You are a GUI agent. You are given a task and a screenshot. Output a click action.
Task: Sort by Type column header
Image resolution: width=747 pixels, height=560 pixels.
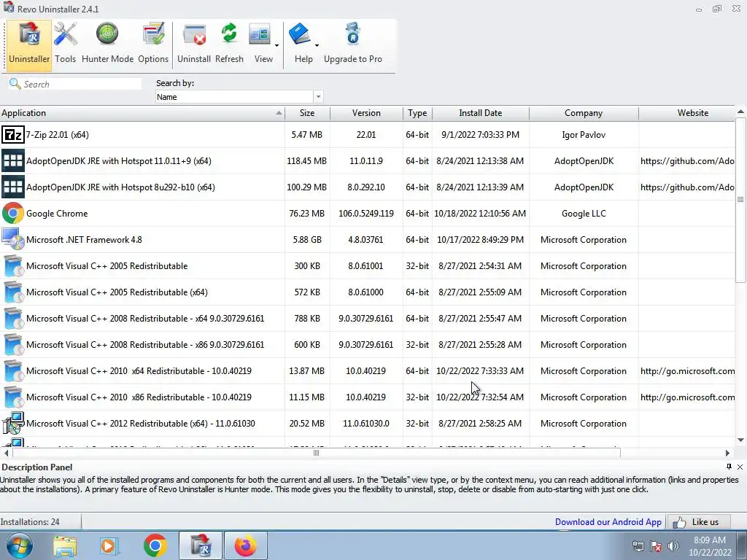417,113
